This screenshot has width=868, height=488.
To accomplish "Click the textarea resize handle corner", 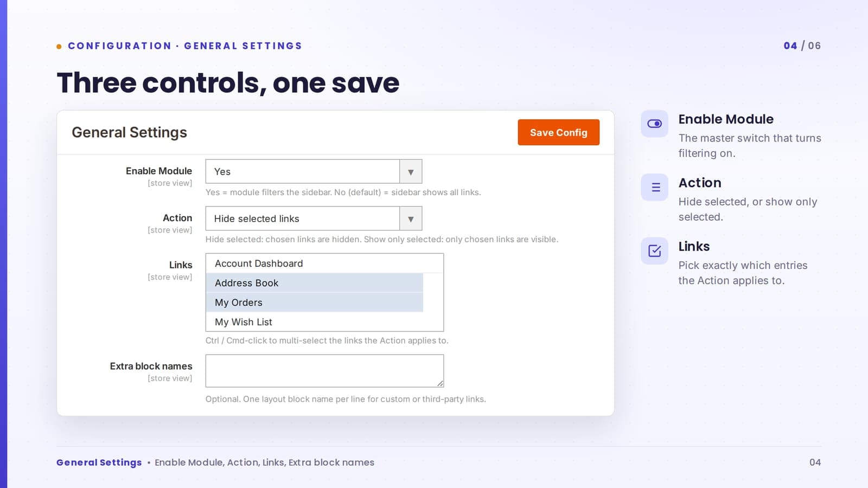I will click(x=440, y=383).
